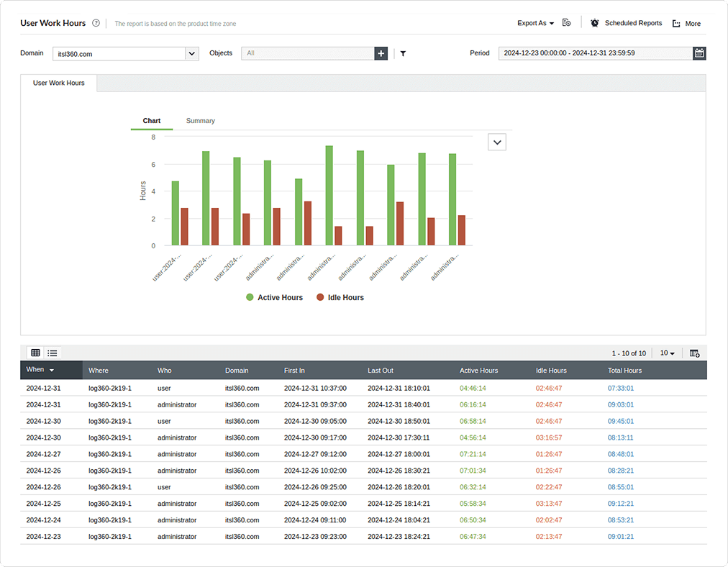Click the help icon beside User Work Hours title

(x=96, y=22)
